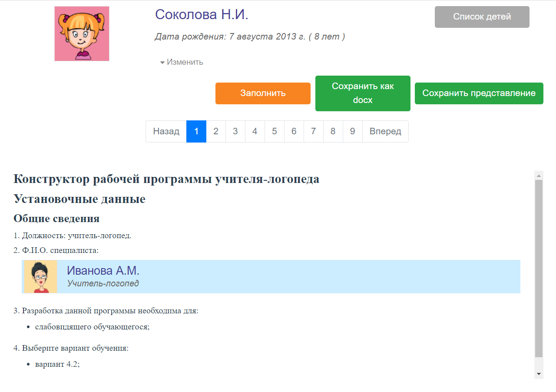Screen dimensions: 556x392
Task: Click the child avatar of Соколова Н.И.
Action: (x=82, y=34)
